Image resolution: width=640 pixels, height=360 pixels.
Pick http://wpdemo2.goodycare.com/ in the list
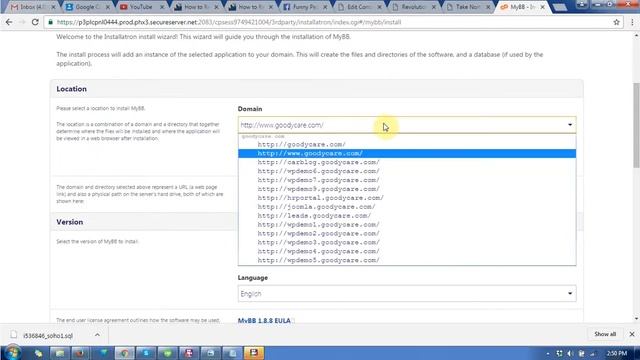point(407,233)
